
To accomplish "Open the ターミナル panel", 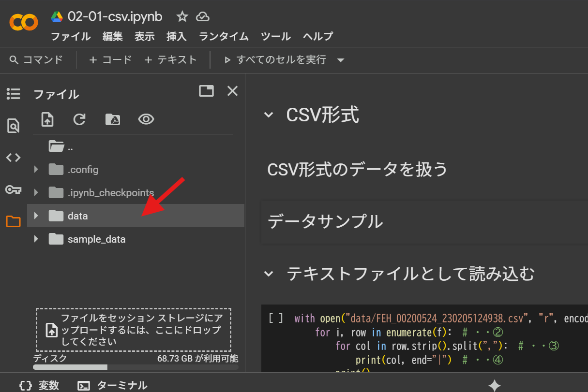I will (113, 385).
